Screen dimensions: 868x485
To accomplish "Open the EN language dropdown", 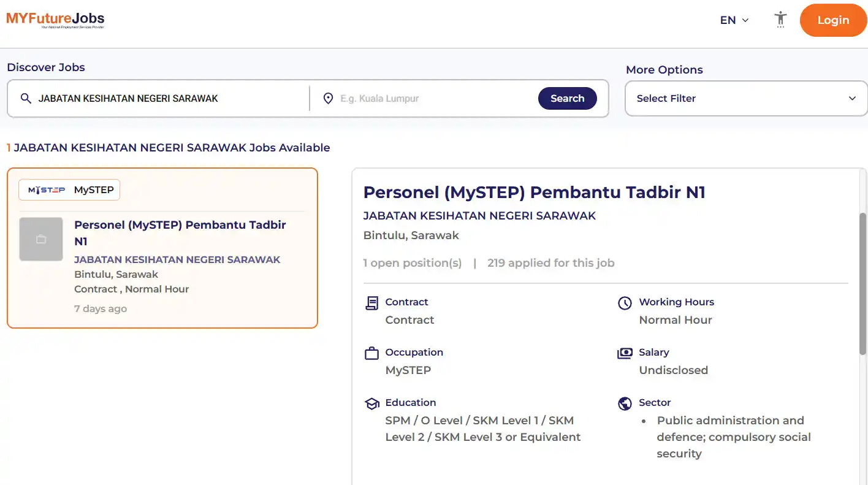I will 734,20.
